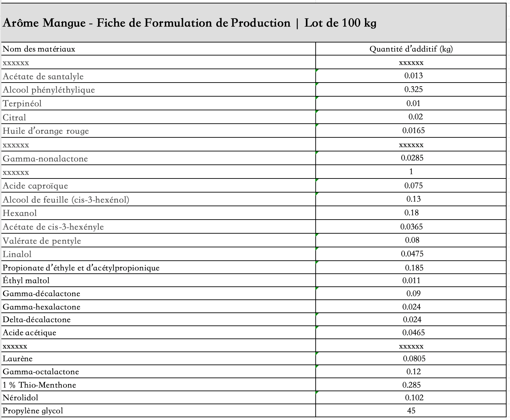Click the 0.13 quantity cell

[411, 199]
